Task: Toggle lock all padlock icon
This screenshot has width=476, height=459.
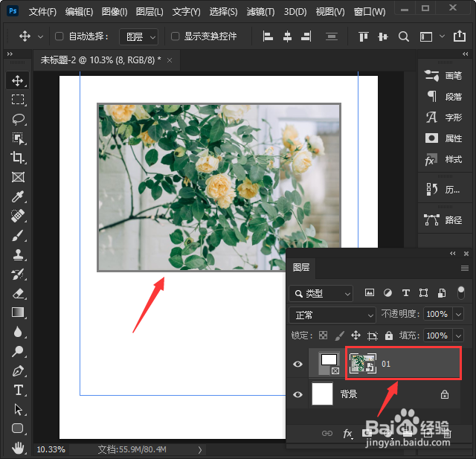Action: pos(388,336)
